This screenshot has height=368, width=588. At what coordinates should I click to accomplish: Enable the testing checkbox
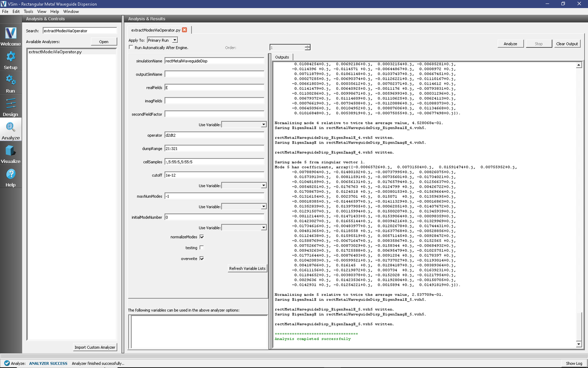tap(202, 248)
